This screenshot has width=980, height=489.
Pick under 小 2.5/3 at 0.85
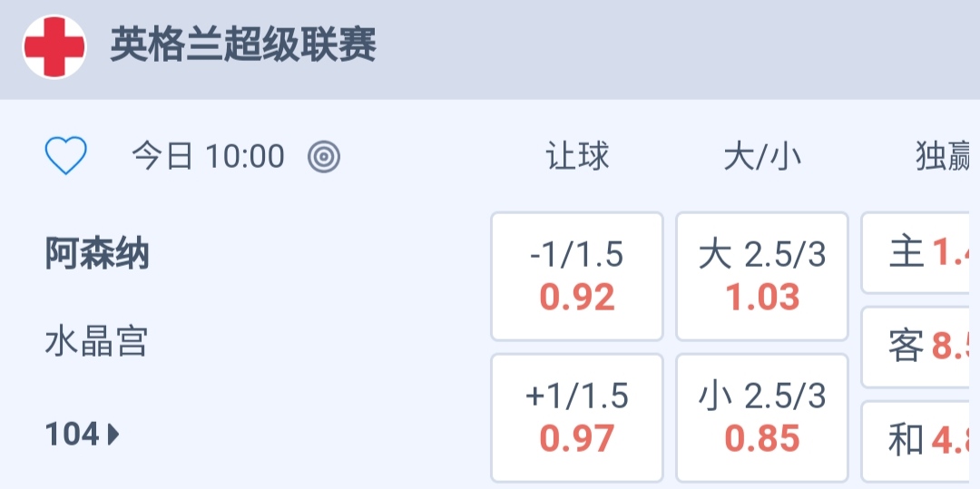(x=762, y=418)
